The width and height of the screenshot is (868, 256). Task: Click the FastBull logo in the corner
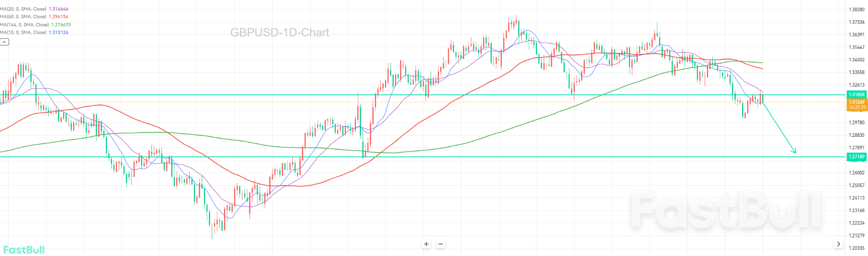(23, 250)
